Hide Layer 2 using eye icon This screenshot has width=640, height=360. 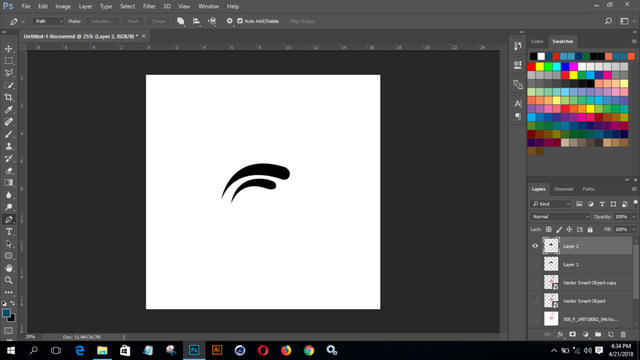535,246
